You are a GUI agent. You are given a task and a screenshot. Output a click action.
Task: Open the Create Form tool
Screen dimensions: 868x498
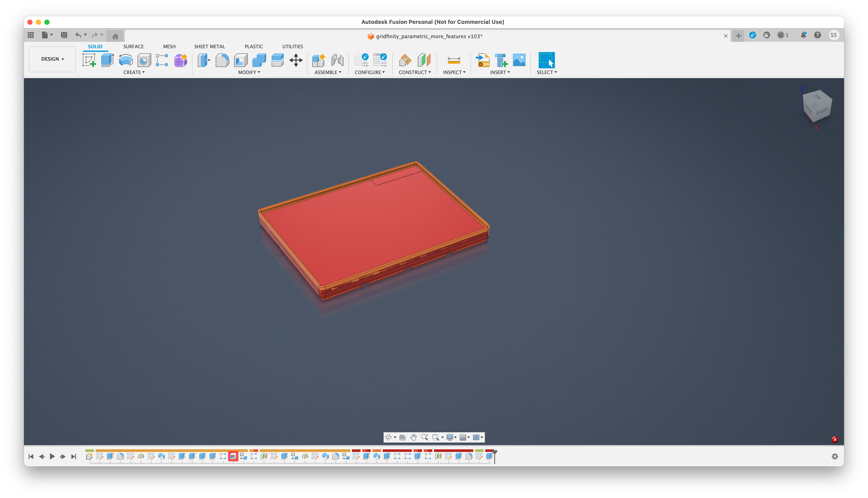(180, 60)
